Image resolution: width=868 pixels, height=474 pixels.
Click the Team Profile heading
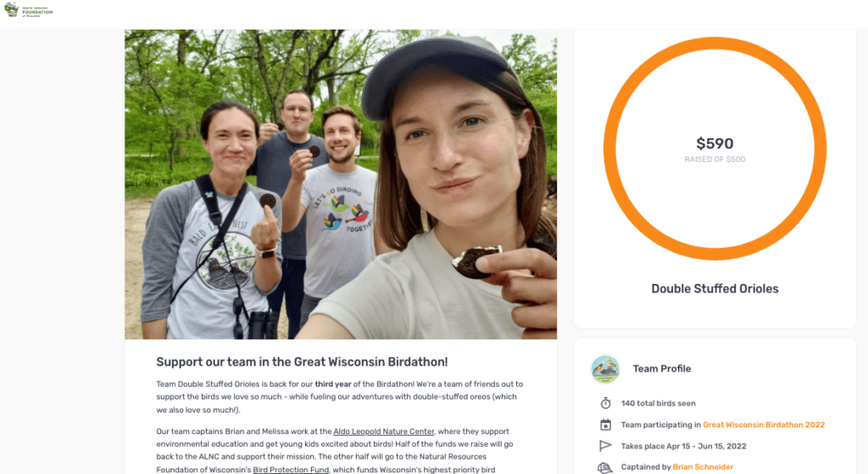pyautogui.click(x=661, y=369)
